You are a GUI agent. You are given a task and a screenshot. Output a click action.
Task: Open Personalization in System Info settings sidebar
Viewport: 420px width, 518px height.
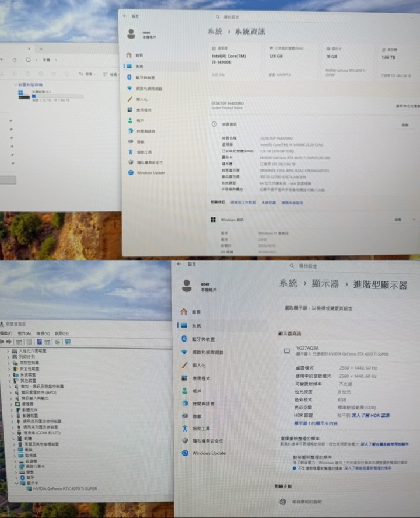(138, 99)
